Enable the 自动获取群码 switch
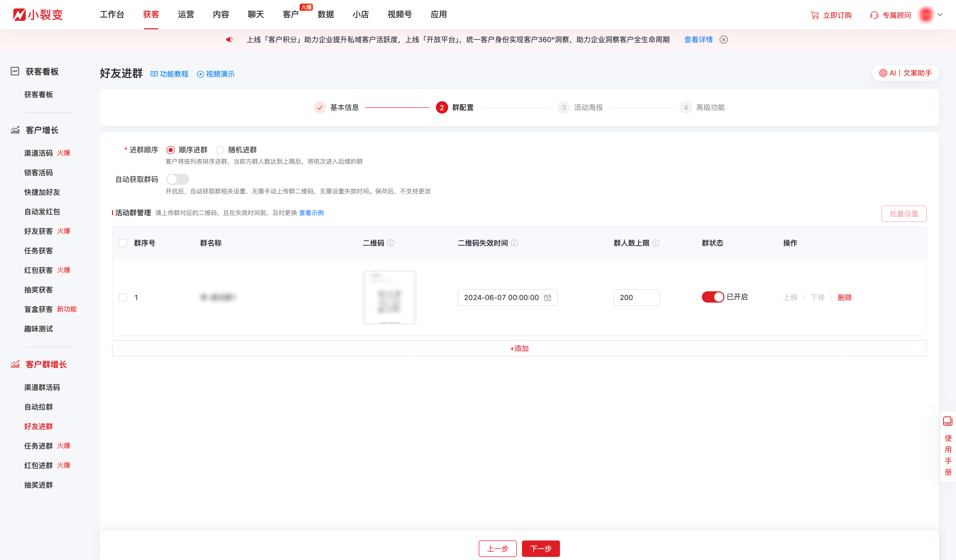The height and width of the screenshot is (560, 956). click(178, 179)
